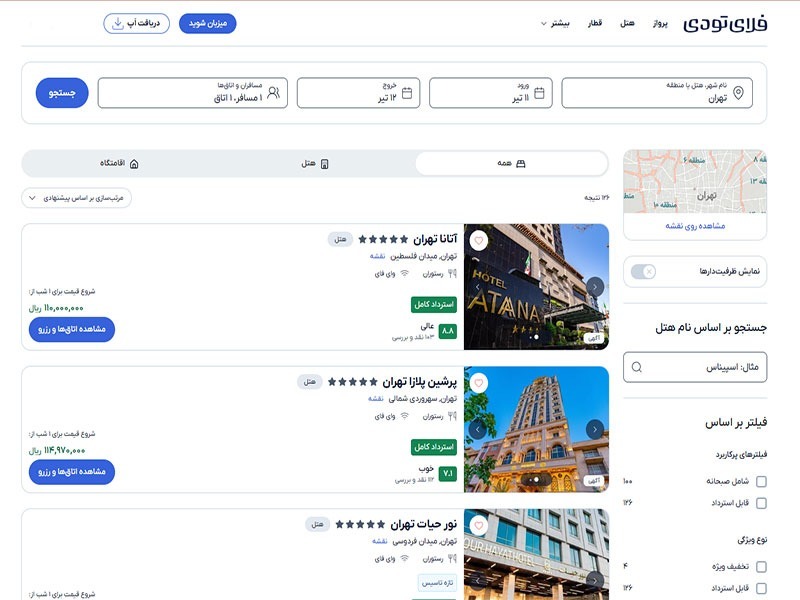Viewport: 800px width, 600px height.
Task: Click the دریافت اپ download button
Action: coord(136,23)
